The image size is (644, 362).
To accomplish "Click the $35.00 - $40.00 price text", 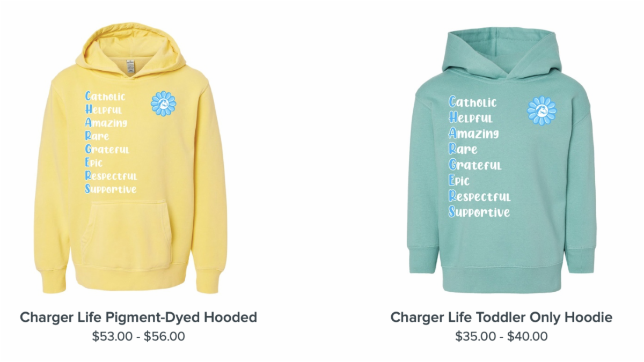I will click(x=501, y=336).
